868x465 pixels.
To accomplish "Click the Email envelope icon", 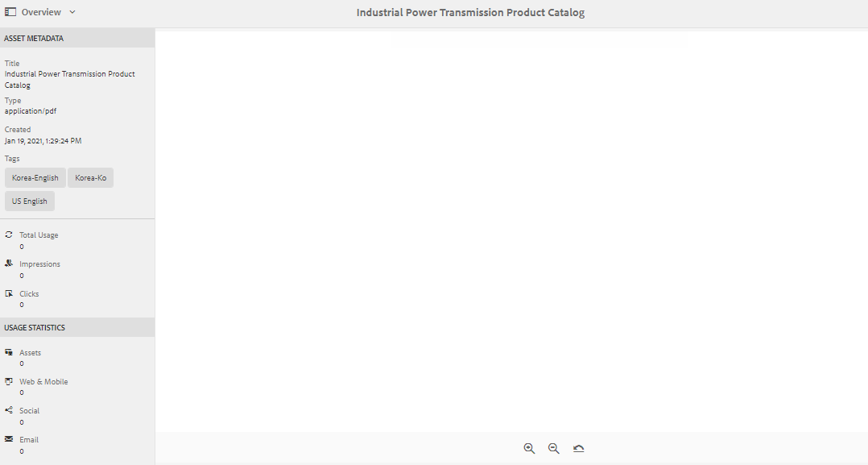I will (8, 439).
